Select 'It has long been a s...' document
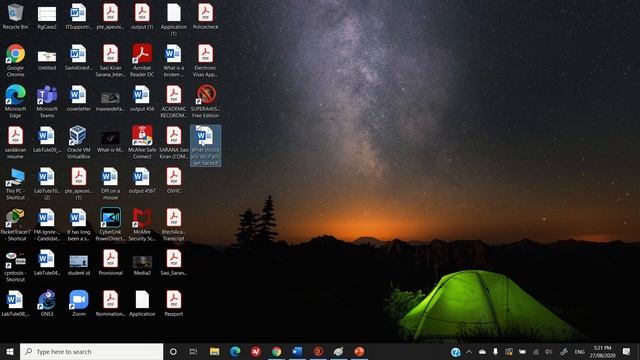Image resolution: width=640 pixels, height=360 pixels. click(78, 224)
